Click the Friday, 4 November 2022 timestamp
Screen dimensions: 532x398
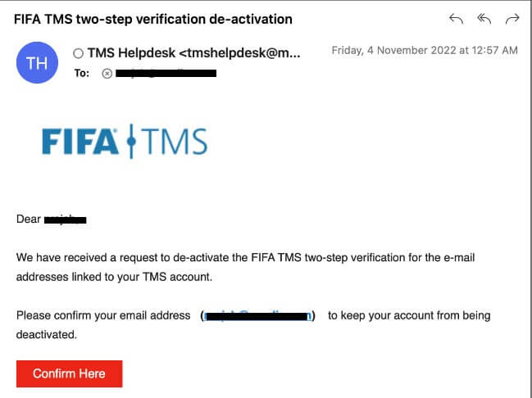pos(424,51)
